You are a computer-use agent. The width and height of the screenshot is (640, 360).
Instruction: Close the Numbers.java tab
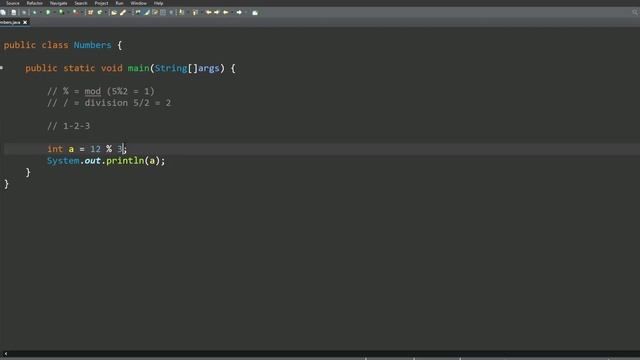coord(25,22)
